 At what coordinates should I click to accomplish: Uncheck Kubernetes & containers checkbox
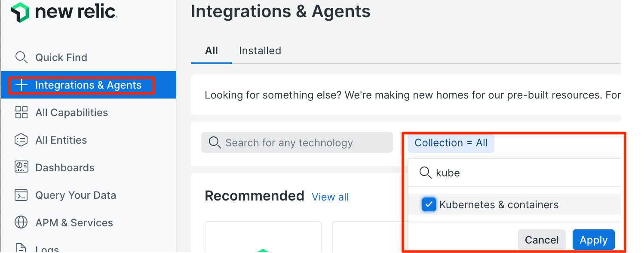coord(429,205)
